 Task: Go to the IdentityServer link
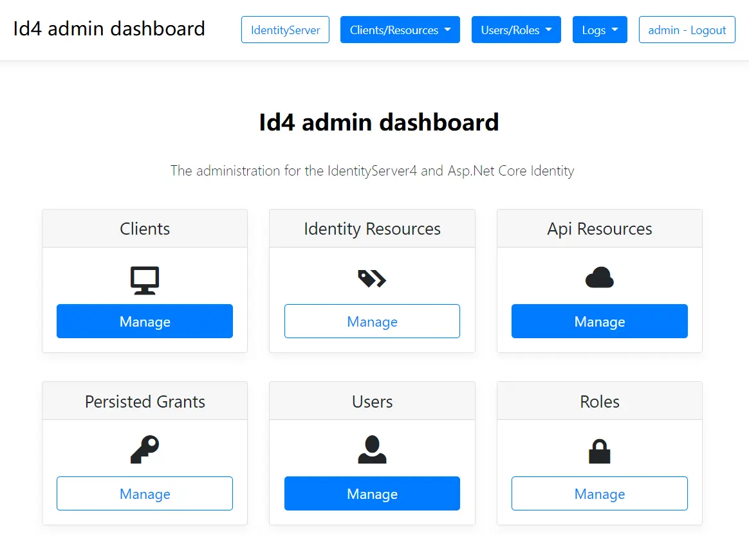(x=285, y=30)
